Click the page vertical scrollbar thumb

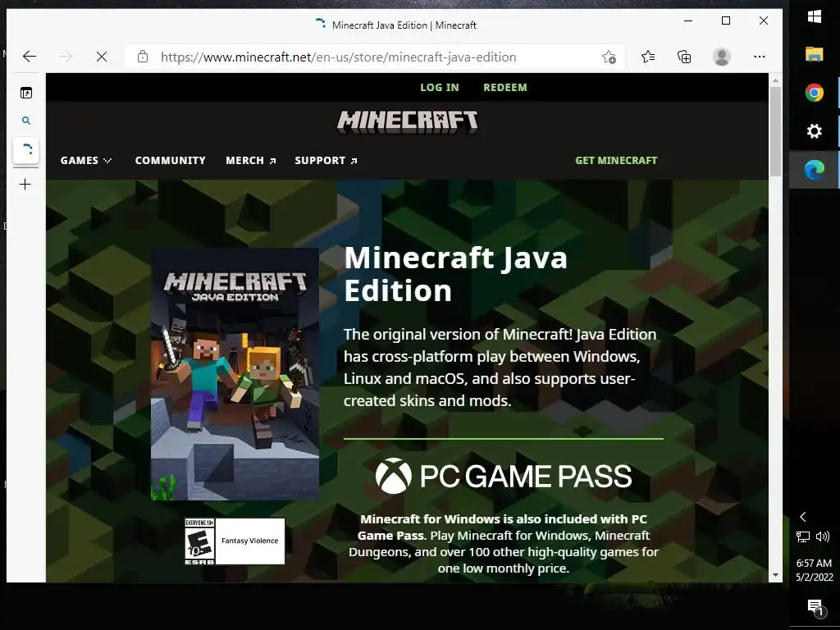point(775,131)
